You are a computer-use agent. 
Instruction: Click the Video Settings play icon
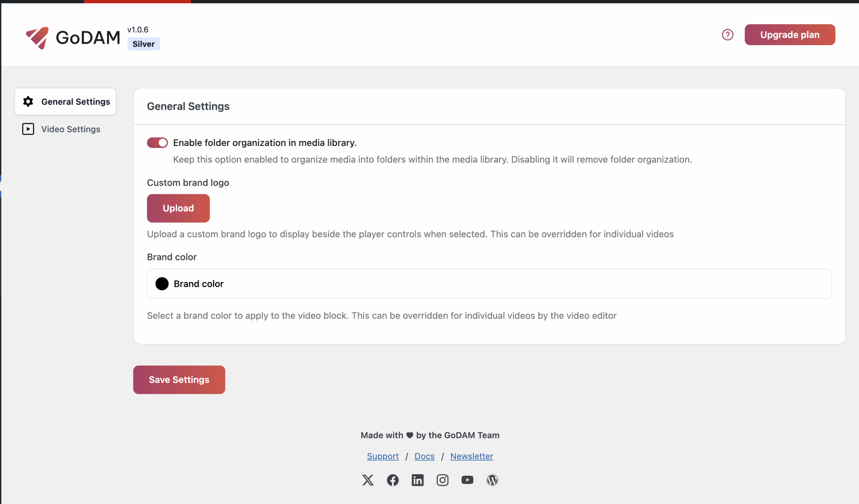click(x=28, y=129)
